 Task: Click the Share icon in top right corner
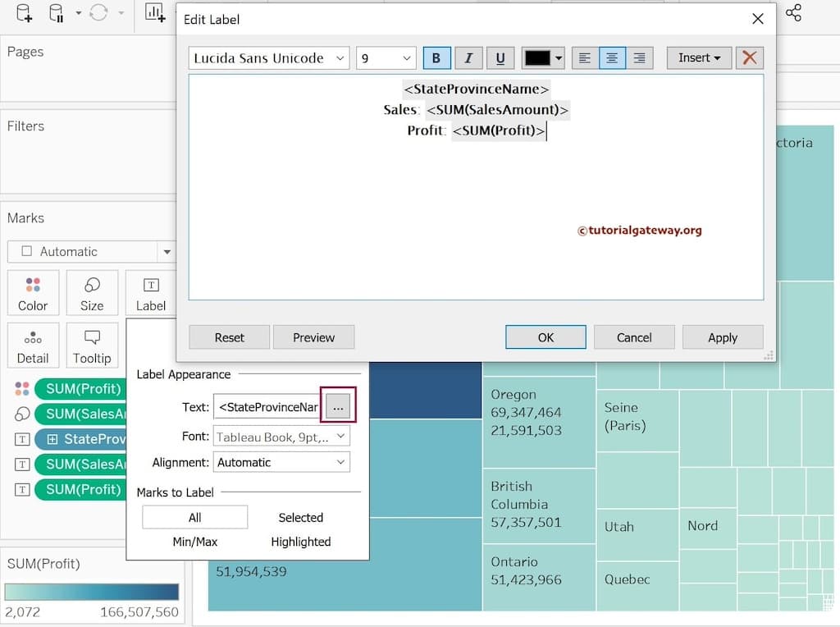pyautogui.click(x=792, y=14)
